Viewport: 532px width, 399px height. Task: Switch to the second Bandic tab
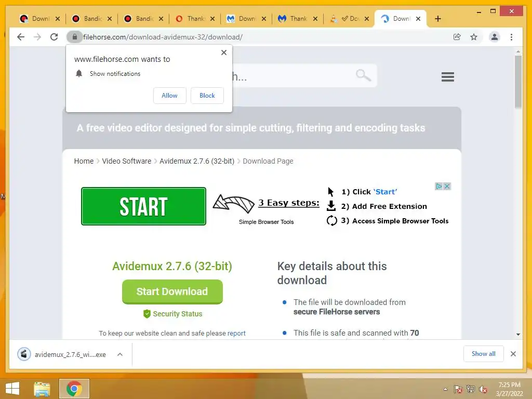143,19
